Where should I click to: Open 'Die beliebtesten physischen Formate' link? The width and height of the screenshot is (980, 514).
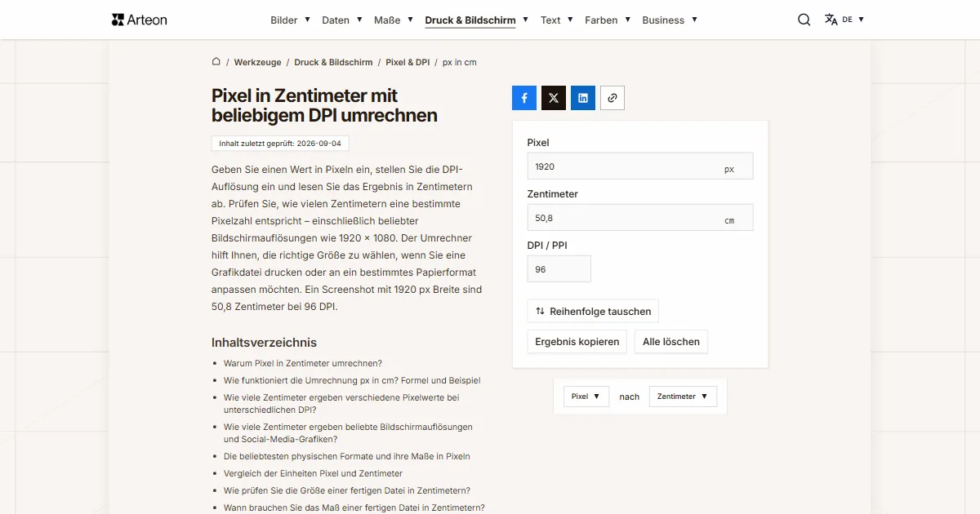point(347,457)
